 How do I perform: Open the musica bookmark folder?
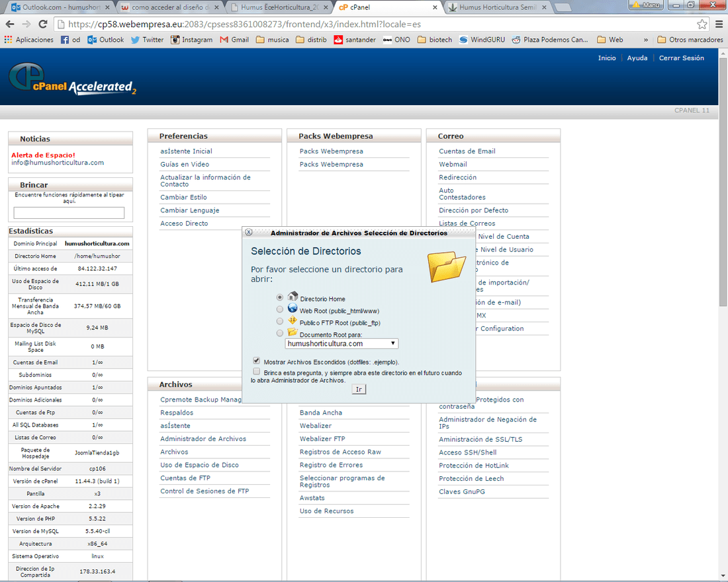273,40
